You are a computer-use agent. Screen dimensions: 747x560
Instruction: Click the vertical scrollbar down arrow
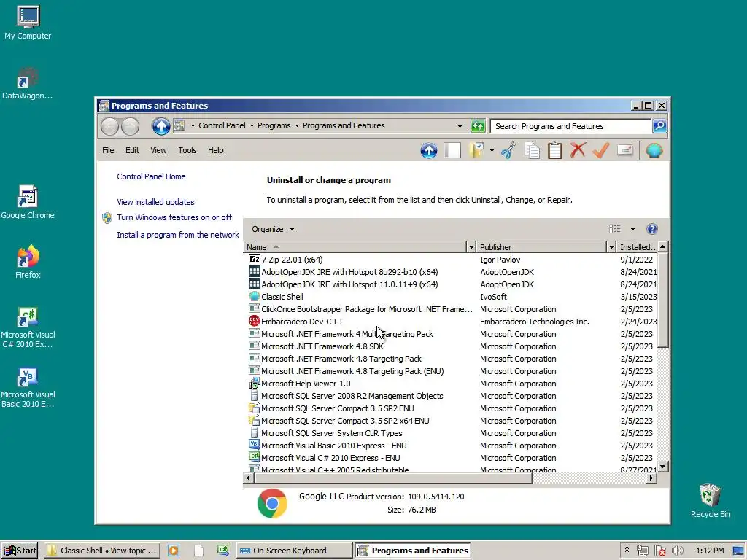662,466
